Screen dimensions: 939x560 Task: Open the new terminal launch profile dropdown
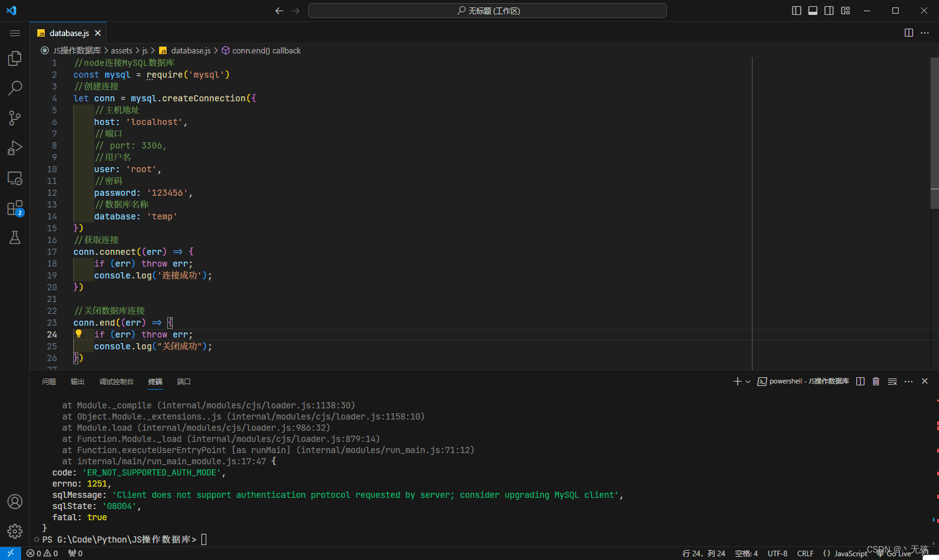point(748,382)
